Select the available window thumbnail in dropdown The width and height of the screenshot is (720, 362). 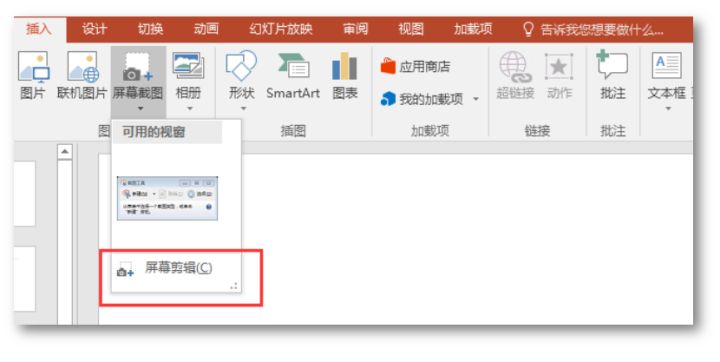(x=167, y=198)
